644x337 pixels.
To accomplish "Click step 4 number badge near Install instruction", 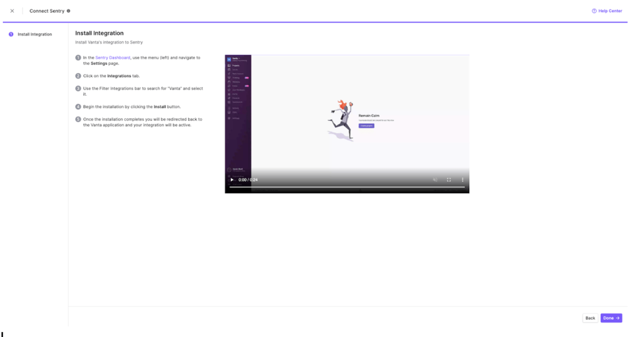I will click(x=78, y=106).
